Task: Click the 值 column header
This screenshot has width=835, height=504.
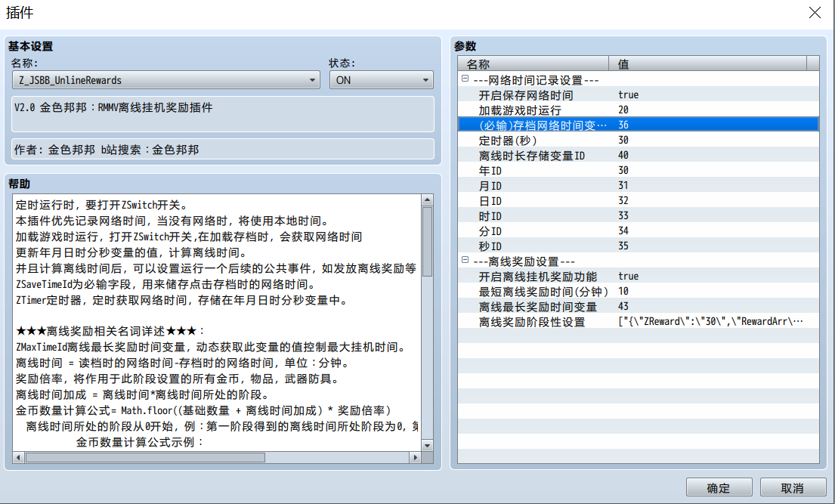Action: coord(708,64)
